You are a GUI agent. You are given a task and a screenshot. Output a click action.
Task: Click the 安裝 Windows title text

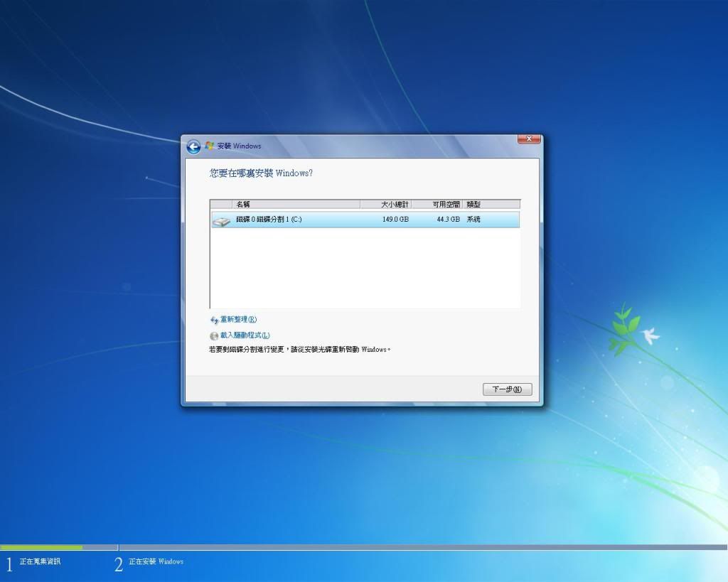[239, 146]
